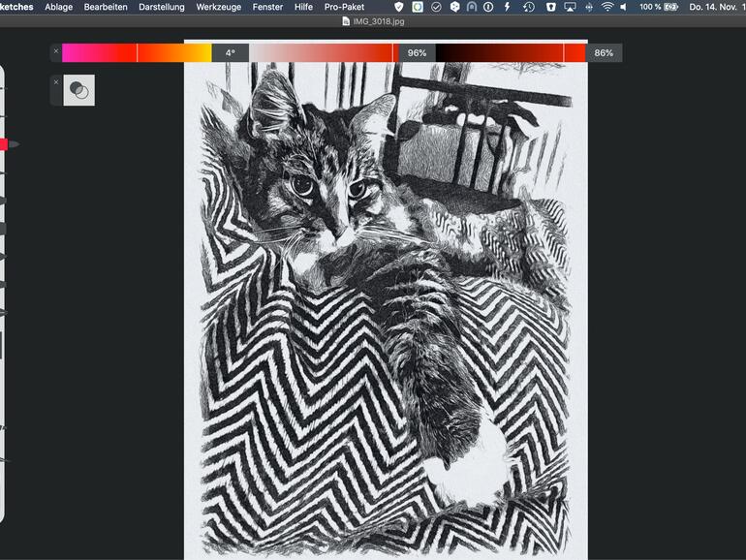
Task: Open the blend mode overlapping-circles icon
Action: tap(79, 90)
